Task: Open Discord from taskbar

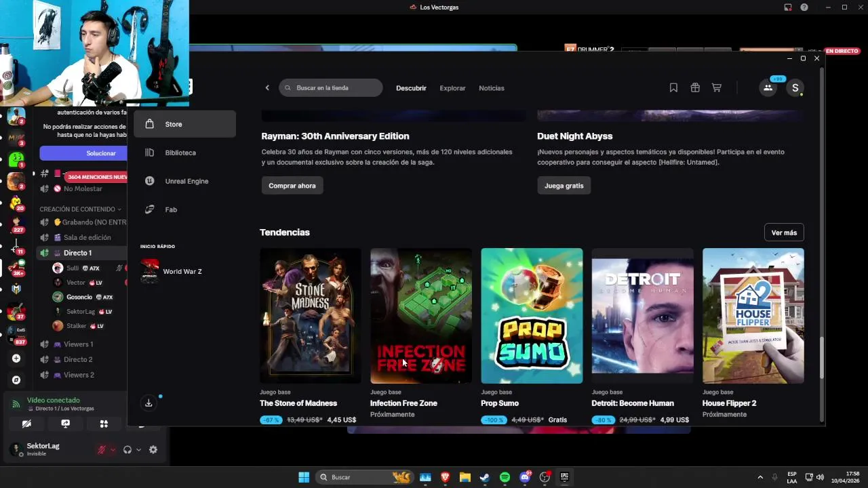Action: pos(525,477)
